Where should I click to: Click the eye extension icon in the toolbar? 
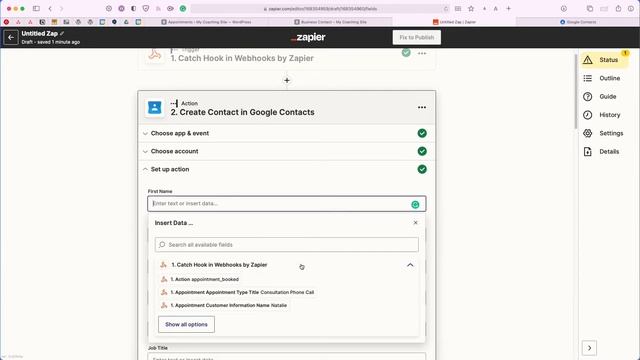(x=170, y=9)
